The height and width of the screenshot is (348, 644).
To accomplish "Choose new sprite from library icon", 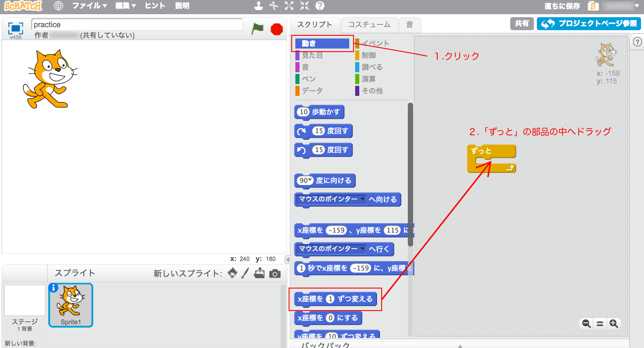I will coord(233,273).
